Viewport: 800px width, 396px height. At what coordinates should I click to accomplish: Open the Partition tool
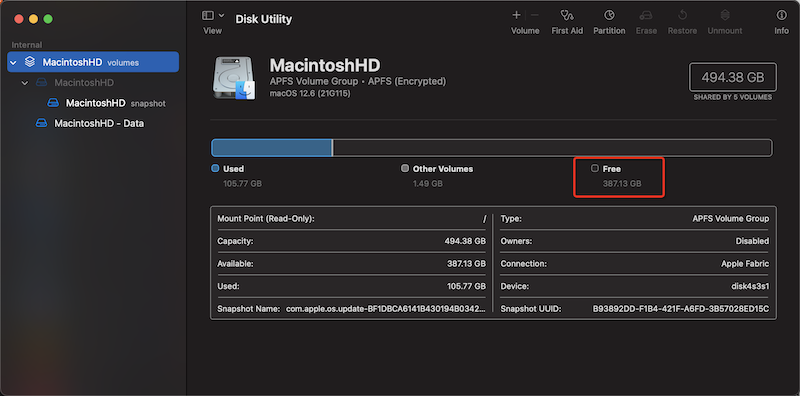pyautogui.click(x=609, y=15)
